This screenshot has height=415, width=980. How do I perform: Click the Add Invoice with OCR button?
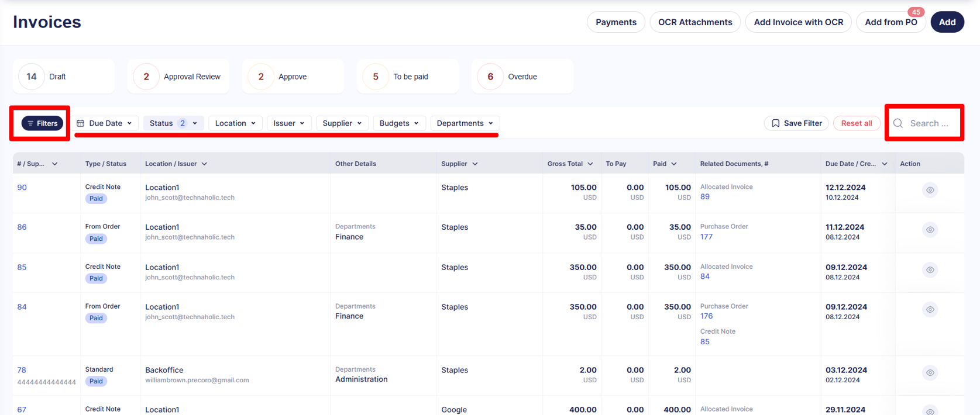coord(798,22)
